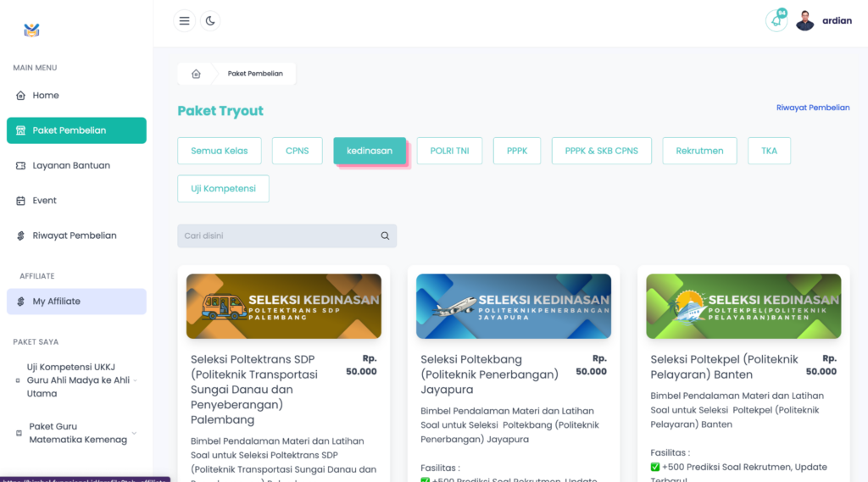Select the kedinasan filter

pos(370,151)
